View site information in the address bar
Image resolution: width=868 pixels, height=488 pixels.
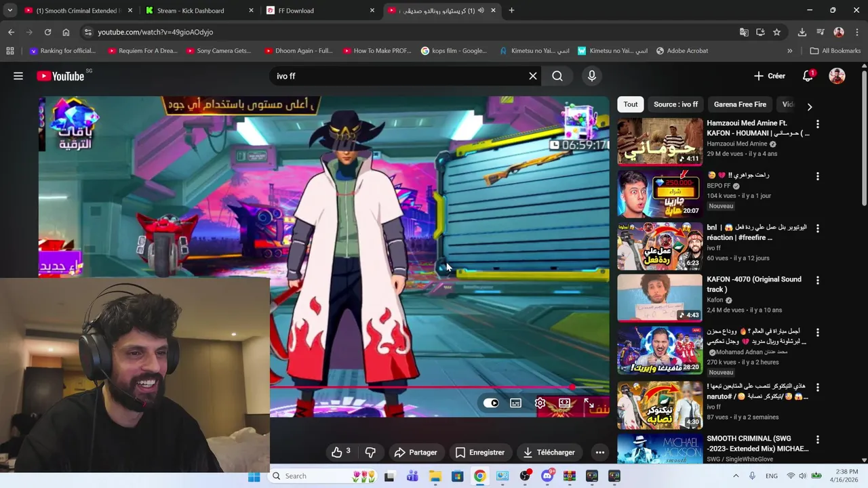pos(87,32)
